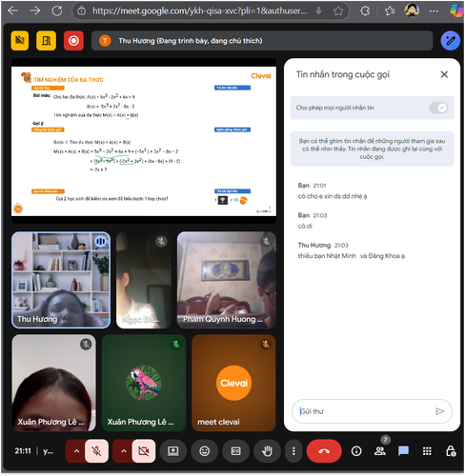Click the presented slide screen share

tap(144, 141)
